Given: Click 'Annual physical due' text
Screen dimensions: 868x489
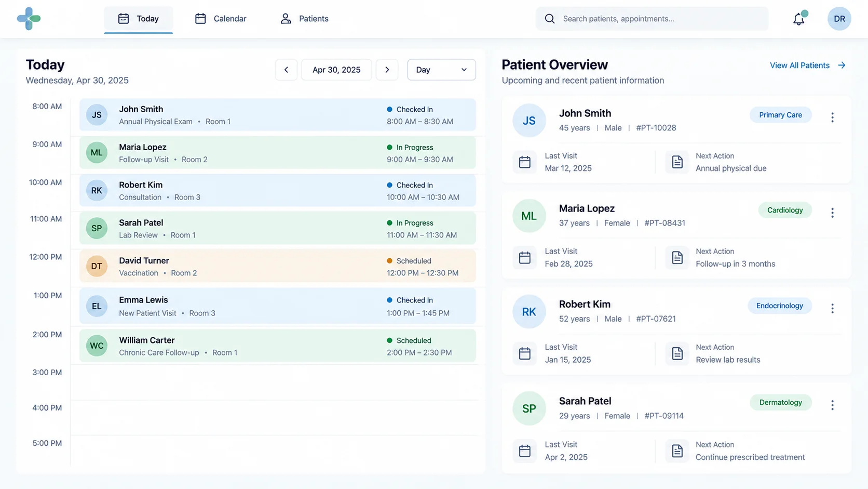Looking at the screenshot, I should [731, 168].
